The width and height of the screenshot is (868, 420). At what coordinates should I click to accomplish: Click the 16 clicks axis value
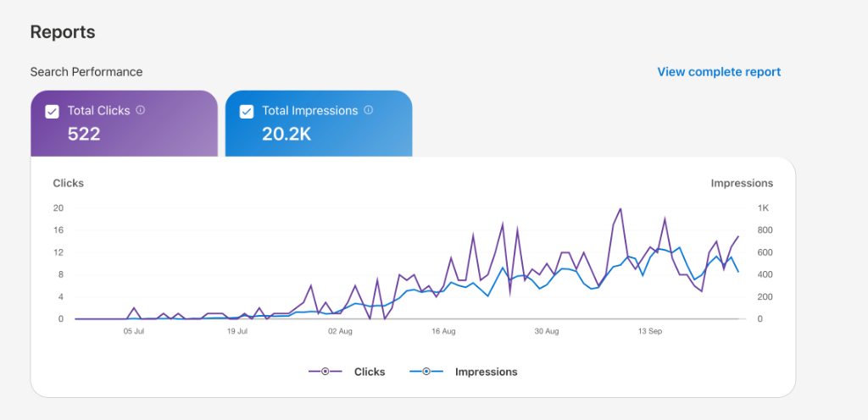(58, 229)
